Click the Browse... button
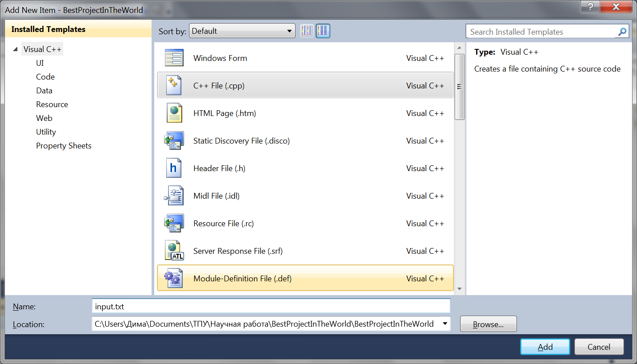The image size is (637, 364). point(488,324)
